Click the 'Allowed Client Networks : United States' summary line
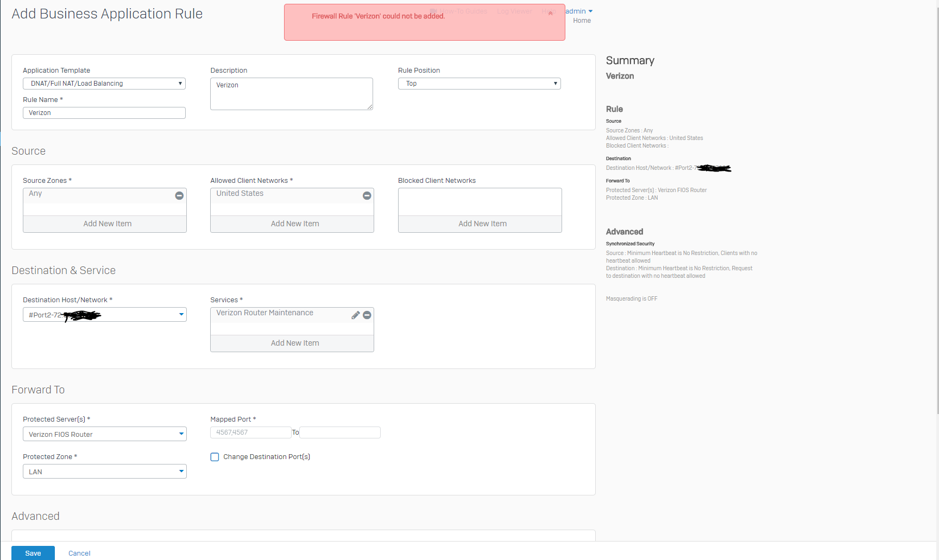Image resolution: width=939 pixels, height=560 pixels. (654, 138)
